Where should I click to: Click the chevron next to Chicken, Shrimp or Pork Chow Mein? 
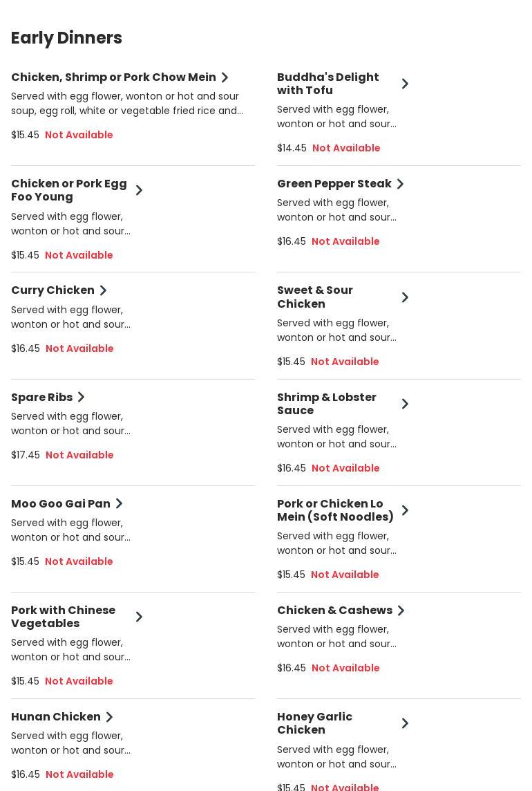coord(225,77)
